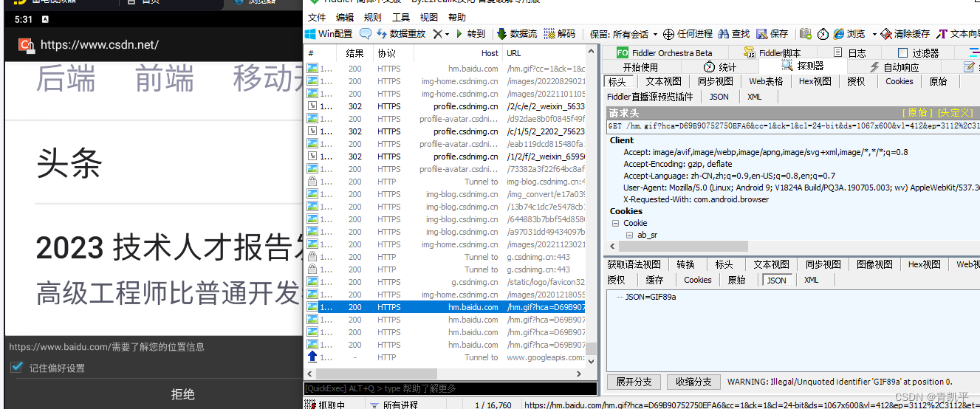This screenshot has height=409, width=980.
Task: Click the WinConfig (Win配置) toolbar icon
Action: (311, 34)
